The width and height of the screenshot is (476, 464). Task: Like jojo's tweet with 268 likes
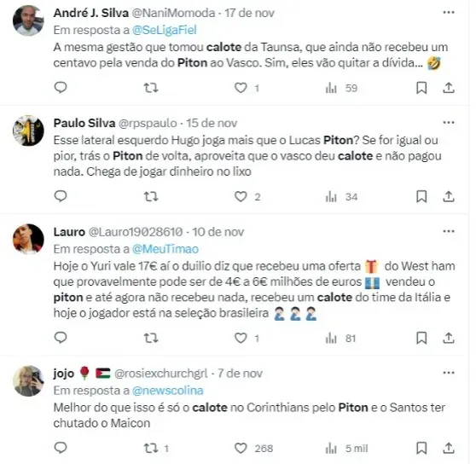pyautogui.click(x=241, y=448)
